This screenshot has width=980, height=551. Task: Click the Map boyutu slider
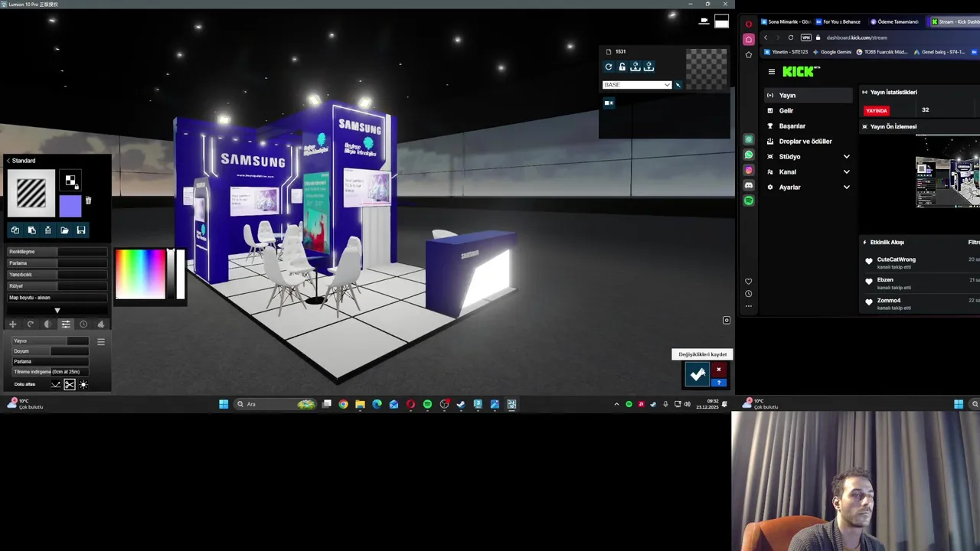pyautogui.click(x=57, y=298)
